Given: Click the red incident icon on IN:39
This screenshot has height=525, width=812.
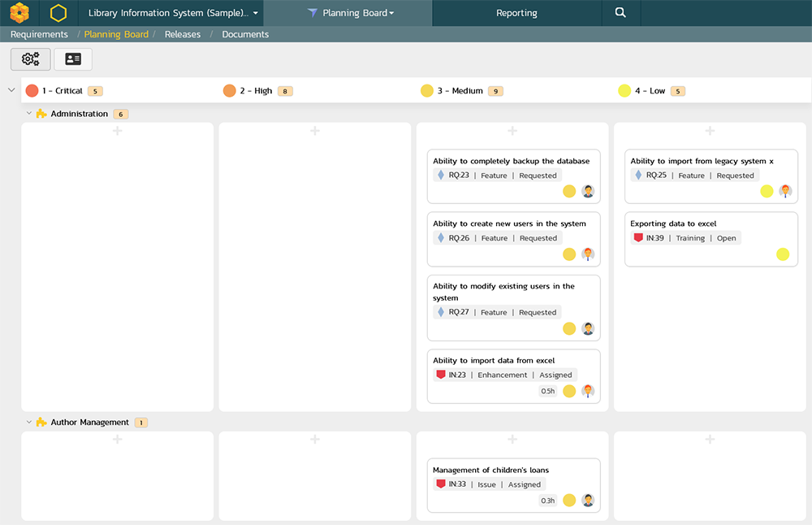Looking at the screenshot, I should tap(638, 238).
